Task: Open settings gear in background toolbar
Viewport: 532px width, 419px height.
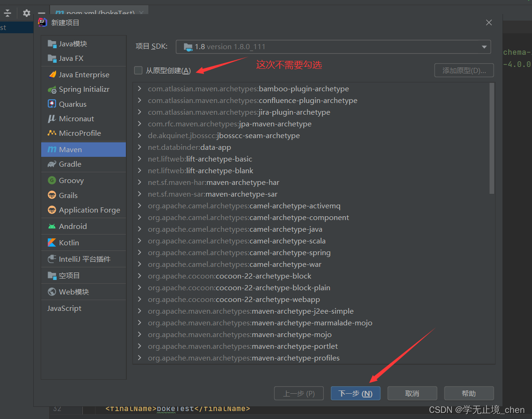Action: [x=27, y=13]
